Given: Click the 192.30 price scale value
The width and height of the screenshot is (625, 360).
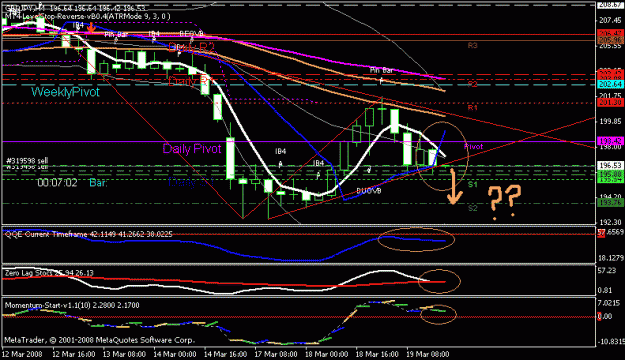Looking at the screenshot, I should click(x=610, y=222).
